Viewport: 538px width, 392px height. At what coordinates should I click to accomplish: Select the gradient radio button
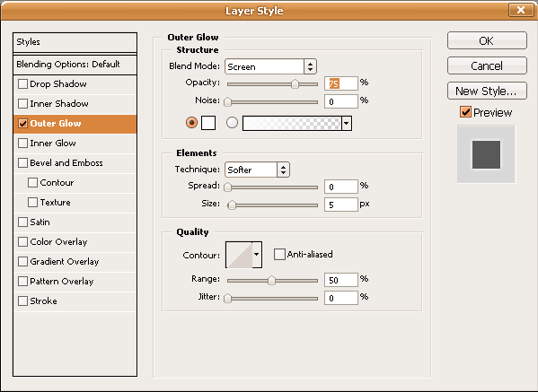point(232,122)
